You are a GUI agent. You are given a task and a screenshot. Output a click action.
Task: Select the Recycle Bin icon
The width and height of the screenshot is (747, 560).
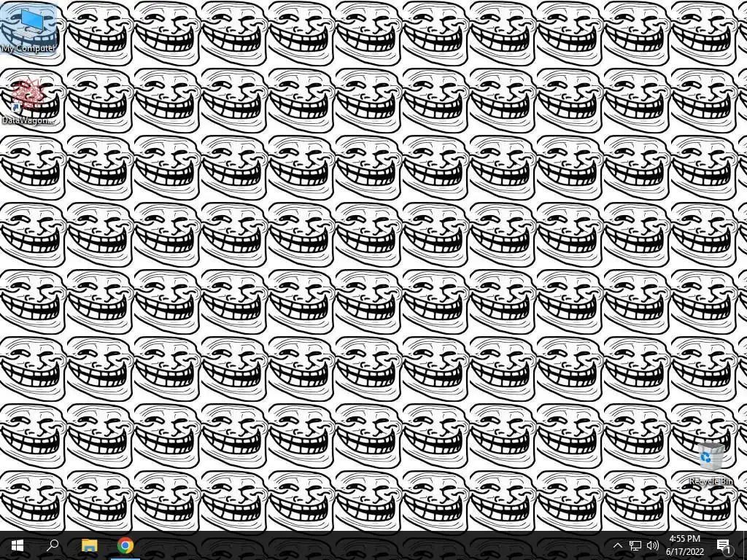click(x=711, y=463)
